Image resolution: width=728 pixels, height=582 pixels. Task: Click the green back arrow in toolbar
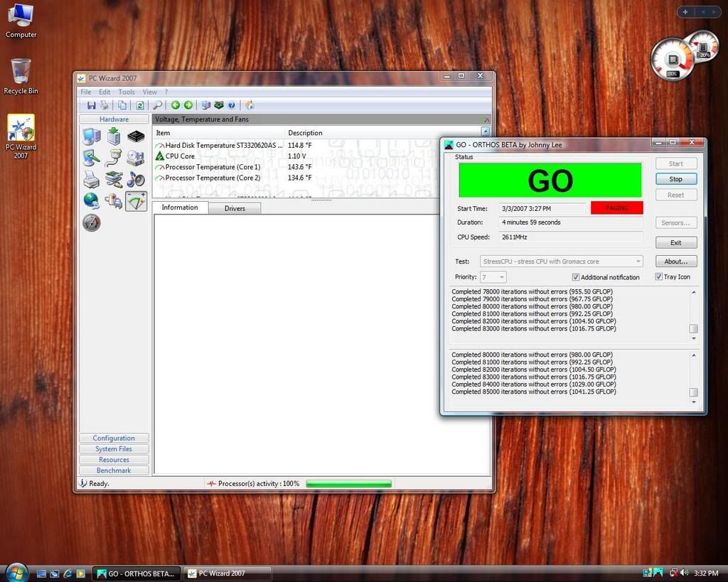click(176, 105)
